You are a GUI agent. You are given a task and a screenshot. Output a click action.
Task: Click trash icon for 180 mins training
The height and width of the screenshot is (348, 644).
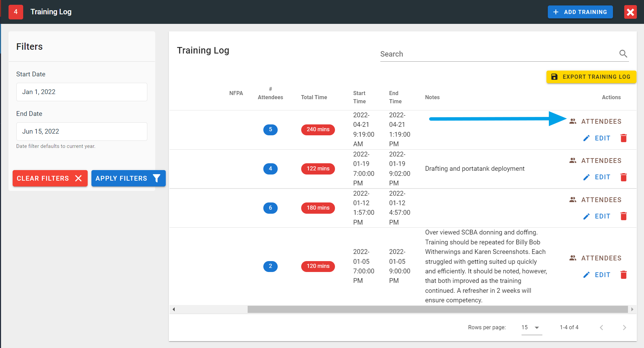point(624,216)
